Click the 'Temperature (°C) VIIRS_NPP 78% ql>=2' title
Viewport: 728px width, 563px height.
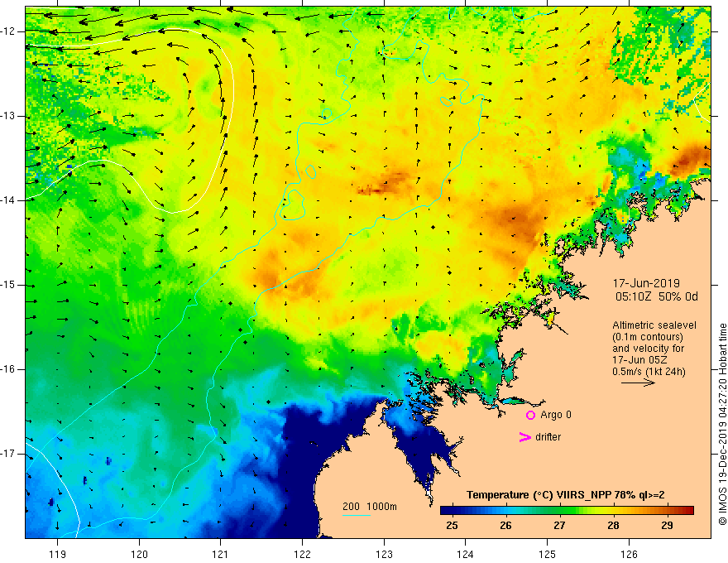point(565,495)
